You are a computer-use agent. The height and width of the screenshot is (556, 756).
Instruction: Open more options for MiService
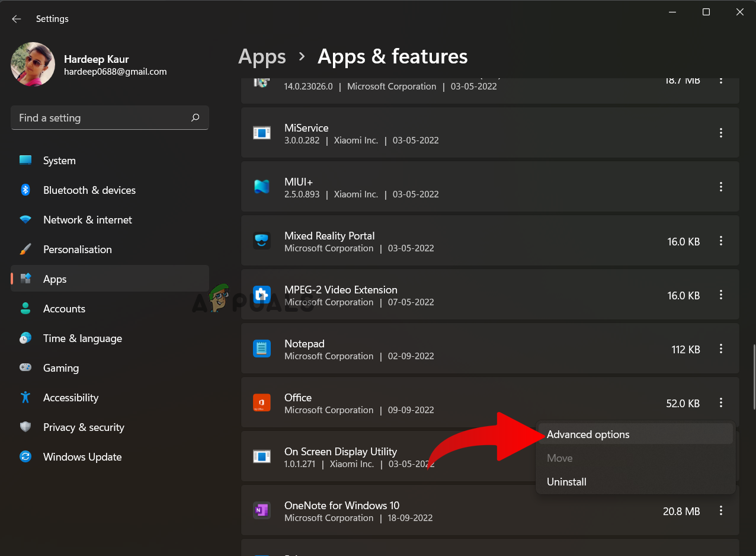tap(721, 133)
